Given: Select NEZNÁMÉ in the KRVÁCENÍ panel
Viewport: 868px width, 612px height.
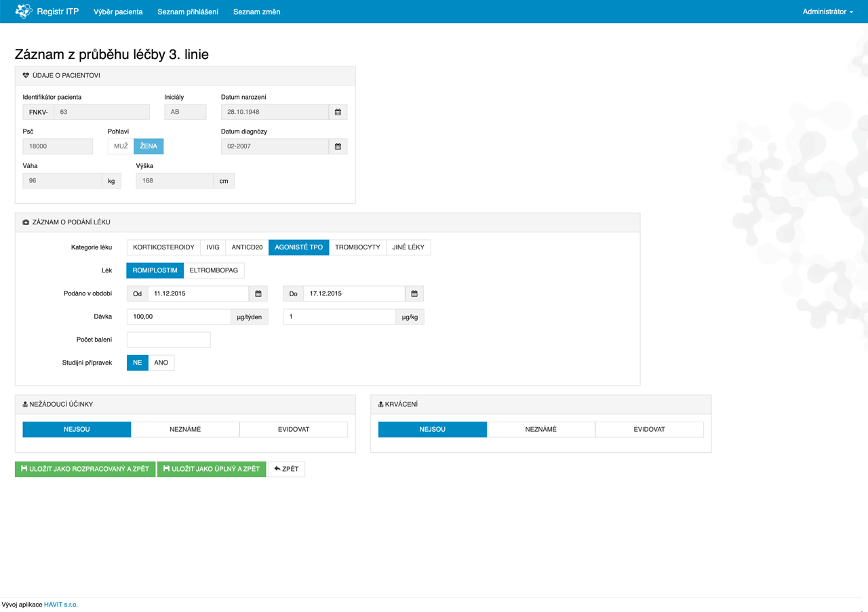Looking at the screenshot, I should 540,429.
